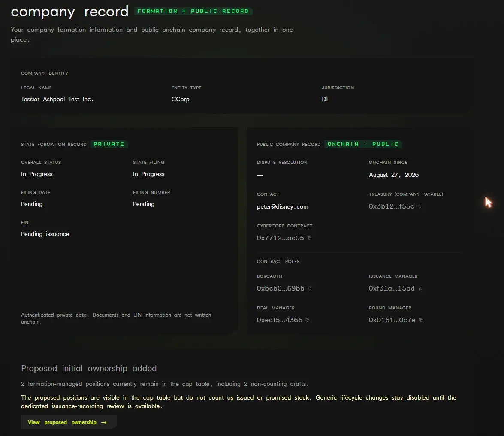The width and height of the screenshot is (504, 436).
Task: Copy the Cybercorp contract address 0x7712...ac05
Action: (x=309, y=238)
